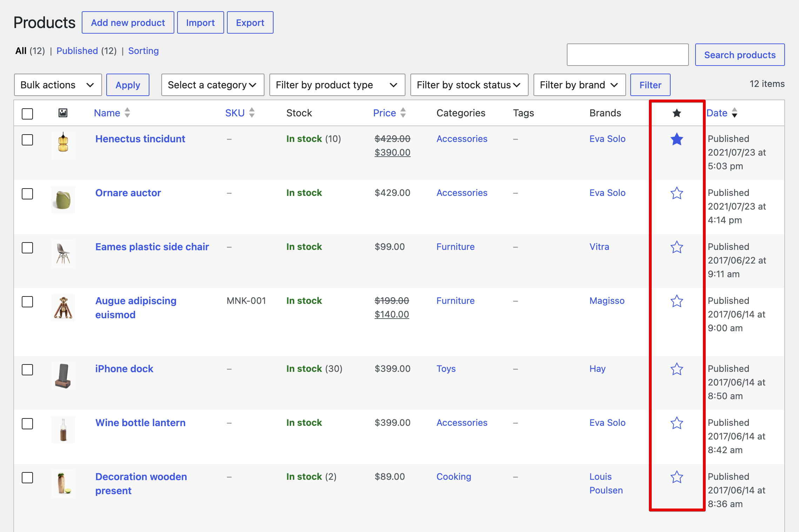This screenshot has width=799, height=532.
Task: Sort by SKU using sort arrows
Action: [251, 113]
